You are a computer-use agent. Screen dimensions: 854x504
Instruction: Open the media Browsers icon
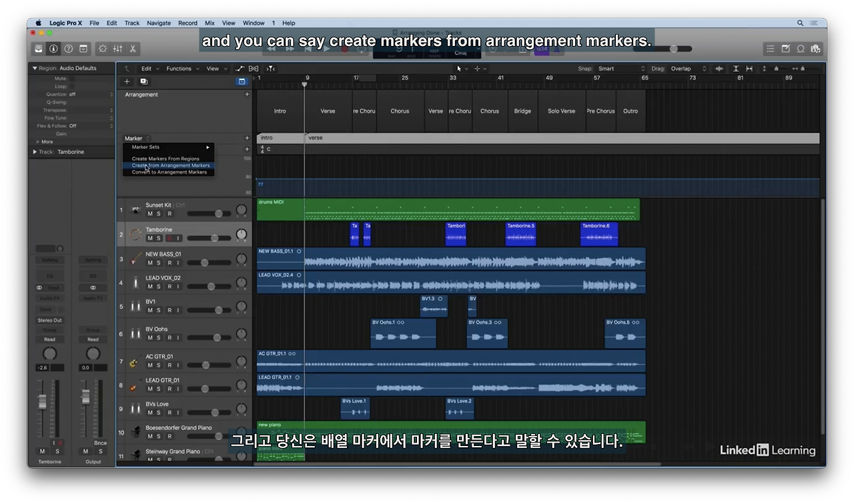pos(815,49)
